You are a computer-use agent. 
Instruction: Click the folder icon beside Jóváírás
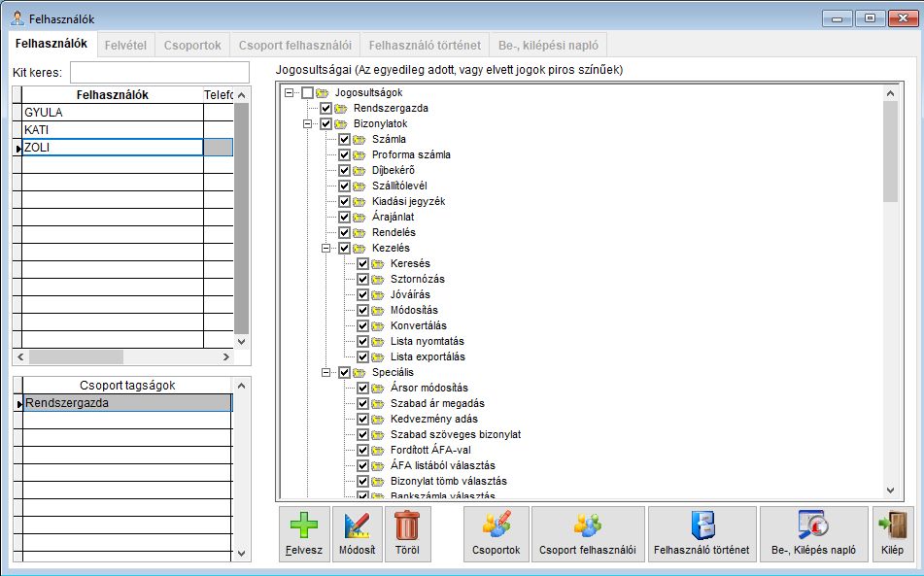click(x=378, y=295)
